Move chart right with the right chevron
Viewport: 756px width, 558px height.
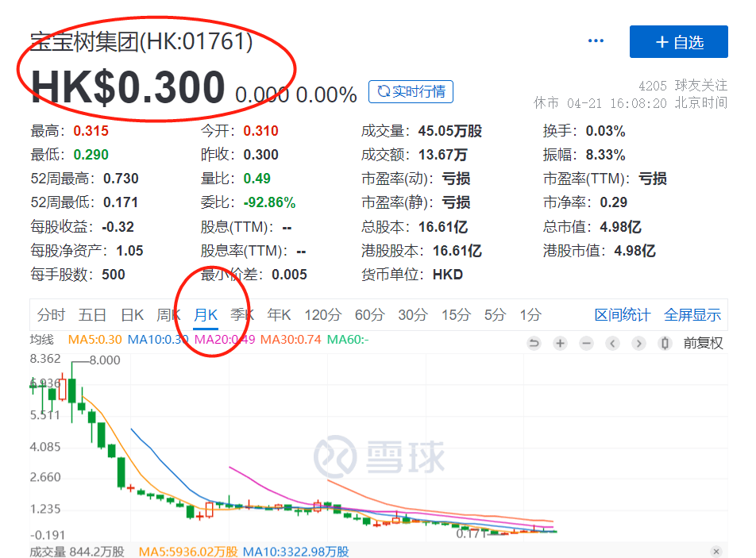tap(638, 343)
